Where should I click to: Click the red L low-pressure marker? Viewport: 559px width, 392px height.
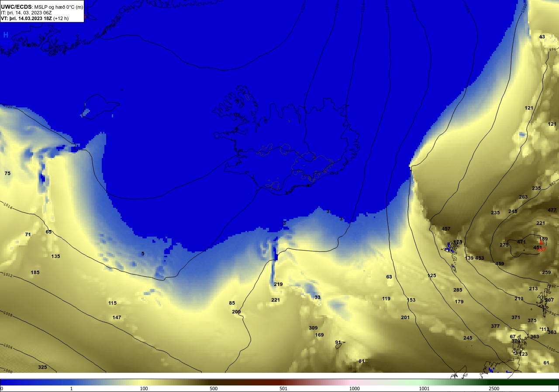pyautogui.click(x=542, y=243)
